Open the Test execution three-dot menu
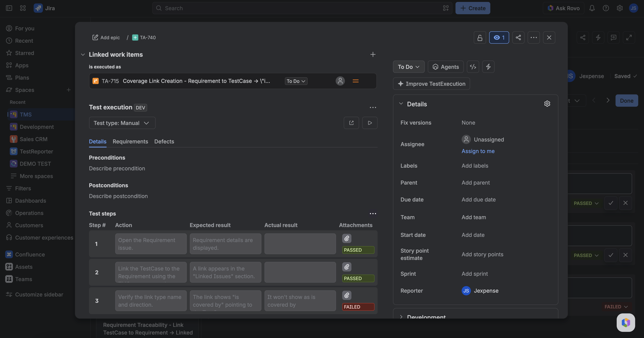 [x=373, y=107]
